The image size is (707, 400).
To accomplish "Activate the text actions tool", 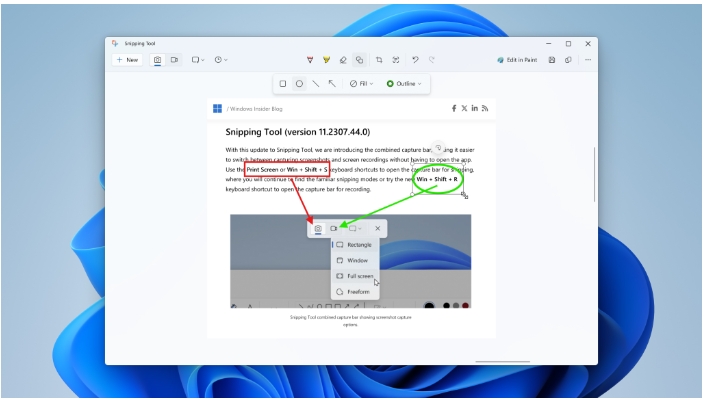I will point(396,60).
